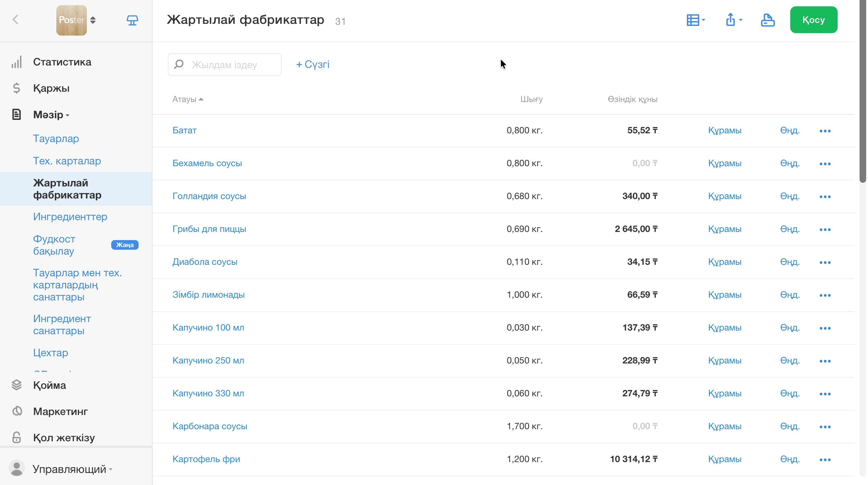The height and width of the screenshot is (485, 868).
Task: Open the column view options icon
Action: 696,20
